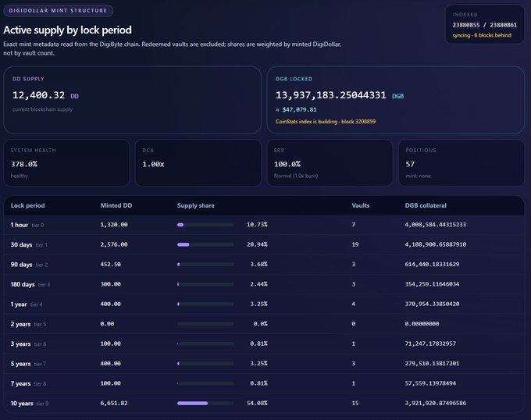The height and width of the screenshot is (420, 531).
Task: Click the '5 years' lock period label
Action: pos(20,364)
